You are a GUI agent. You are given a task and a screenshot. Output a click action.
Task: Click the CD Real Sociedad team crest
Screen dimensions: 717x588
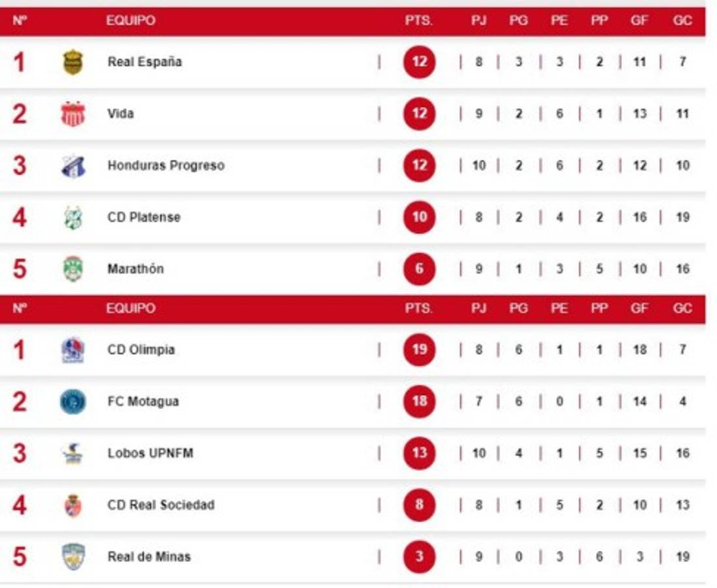pos(73,505)
